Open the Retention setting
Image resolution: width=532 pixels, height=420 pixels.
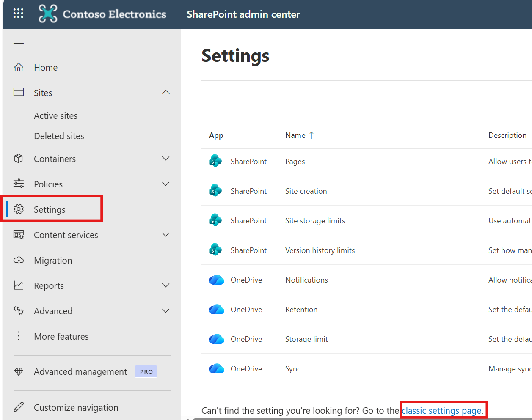pos(301,310)
